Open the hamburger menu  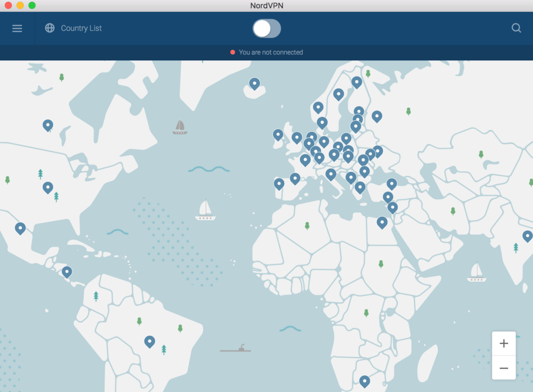(17, 28)
